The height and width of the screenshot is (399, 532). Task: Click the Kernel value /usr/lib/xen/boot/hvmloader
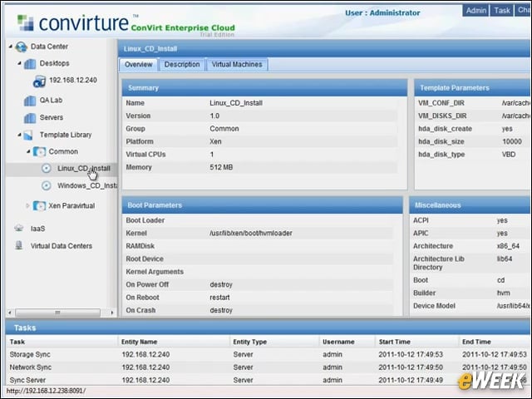tap(251, 233)
